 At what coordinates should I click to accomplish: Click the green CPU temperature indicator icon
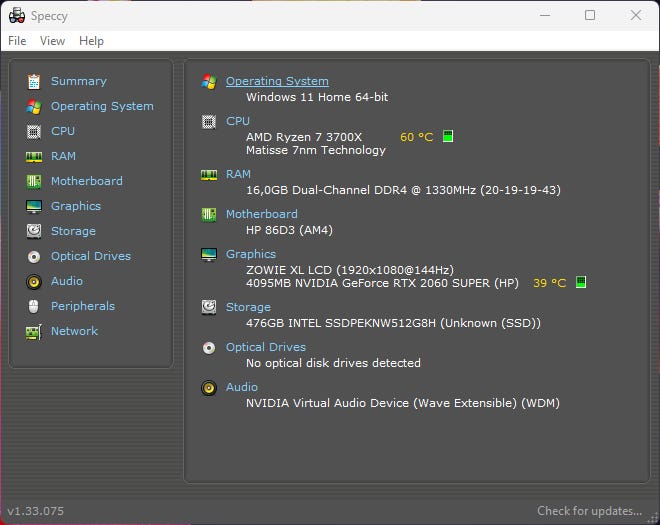[x=448, y=136]
